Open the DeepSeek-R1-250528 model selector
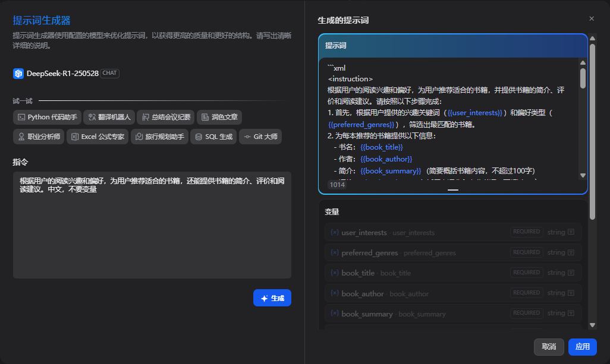Screen dimensions: 610x364 66,74
